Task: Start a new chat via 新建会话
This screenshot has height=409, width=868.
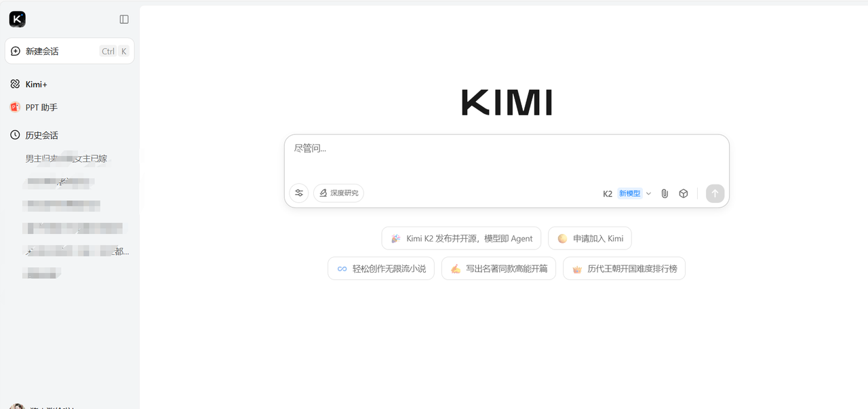Action: [x=70, y=51]
